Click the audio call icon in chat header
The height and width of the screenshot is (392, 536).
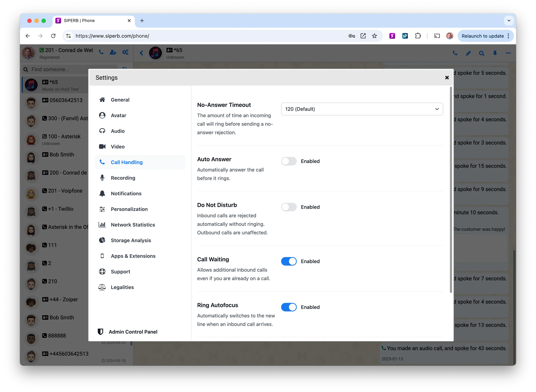455,53
